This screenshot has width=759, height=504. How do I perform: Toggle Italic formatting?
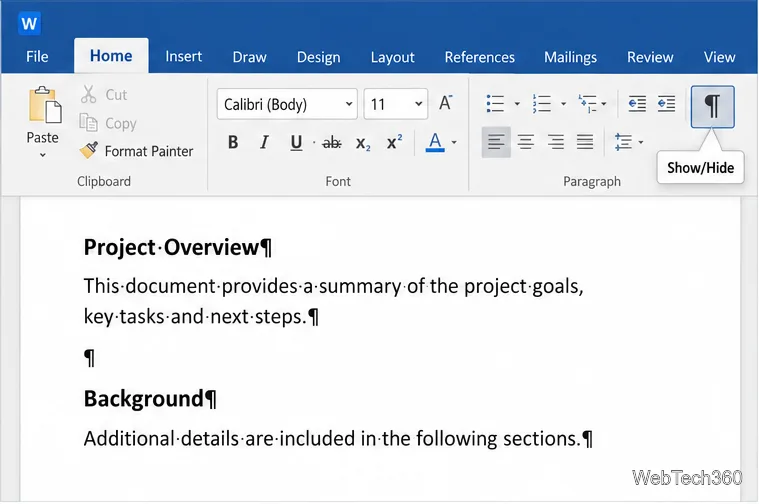pos(264,142)
